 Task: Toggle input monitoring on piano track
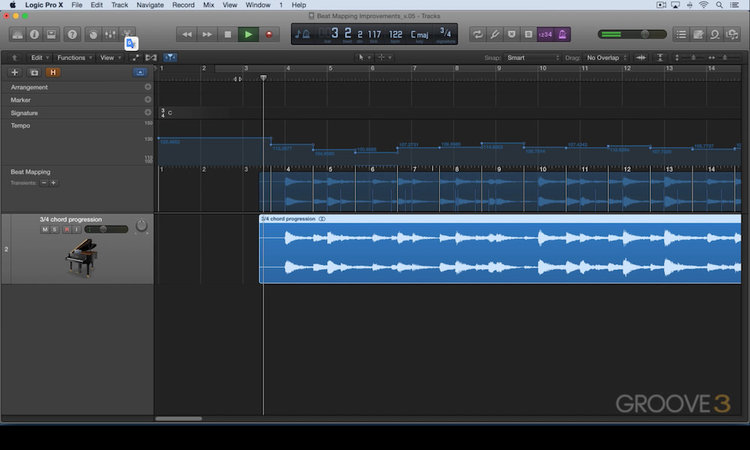(x=77, y=230)
